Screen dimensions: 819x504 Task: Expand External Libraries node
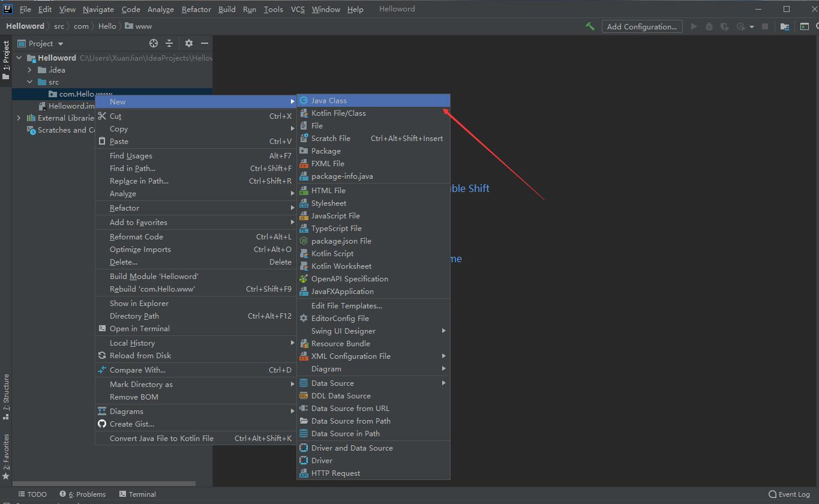pyautogui.click(x=19, y=118)
